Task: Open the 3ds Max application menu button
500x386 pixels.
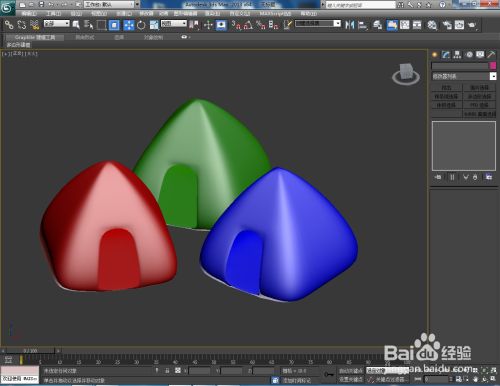Action: tap(7, 7)
